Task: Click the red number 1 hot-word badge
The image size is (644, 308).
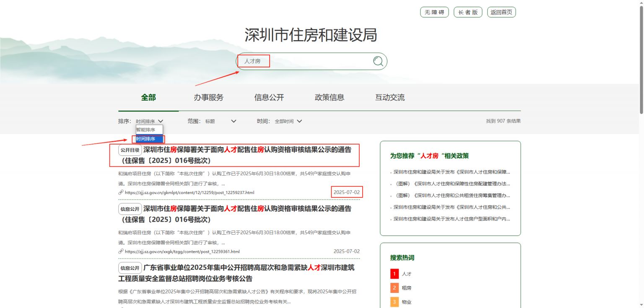Action: (394, 274)
